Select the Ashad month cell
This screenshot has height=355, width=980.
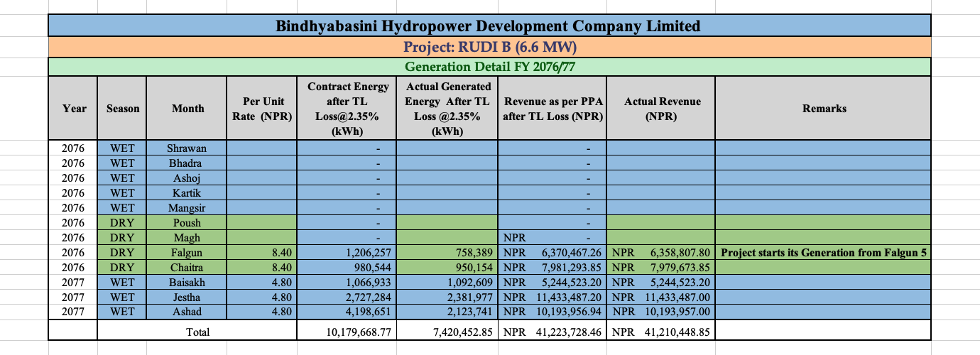click(187, 312)
